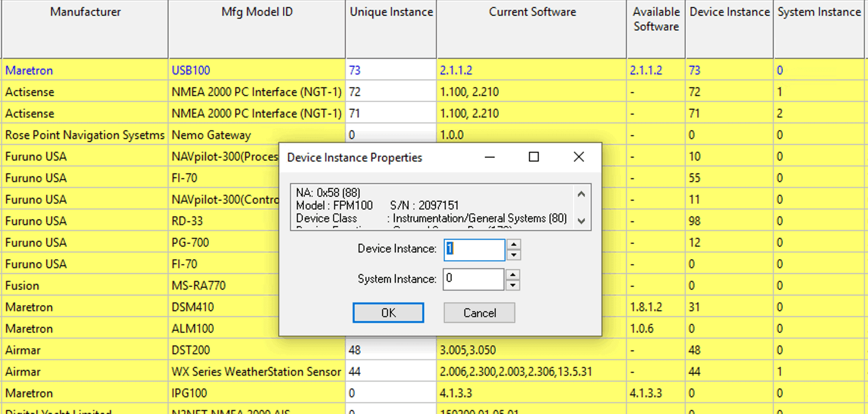Click Available Software 1.8.1.2 for DSM410

(x=656, y=307)
